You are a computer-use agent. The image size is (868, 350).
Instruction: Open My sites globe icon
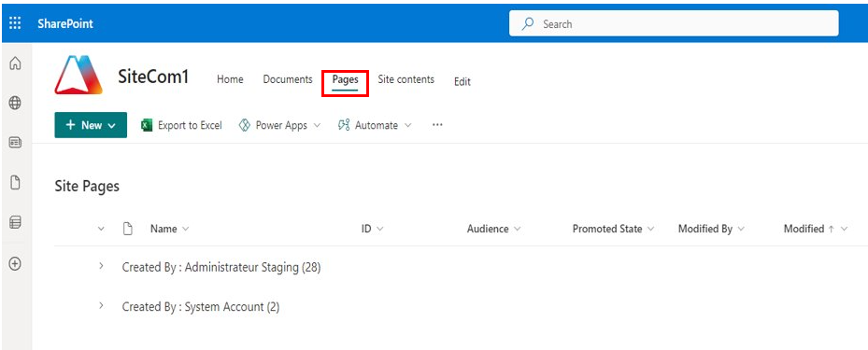pos(16,103)
